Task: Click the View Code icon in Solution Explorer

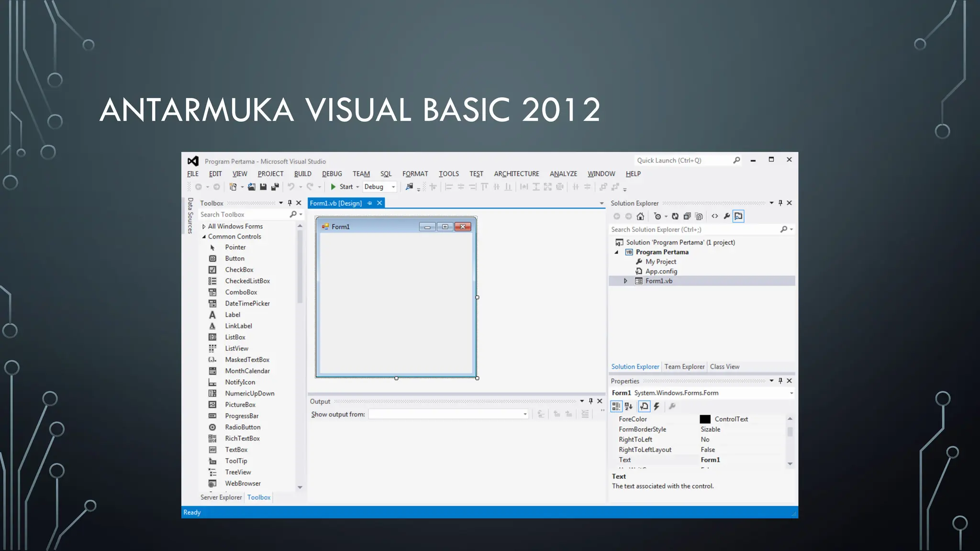Action: 715,216
